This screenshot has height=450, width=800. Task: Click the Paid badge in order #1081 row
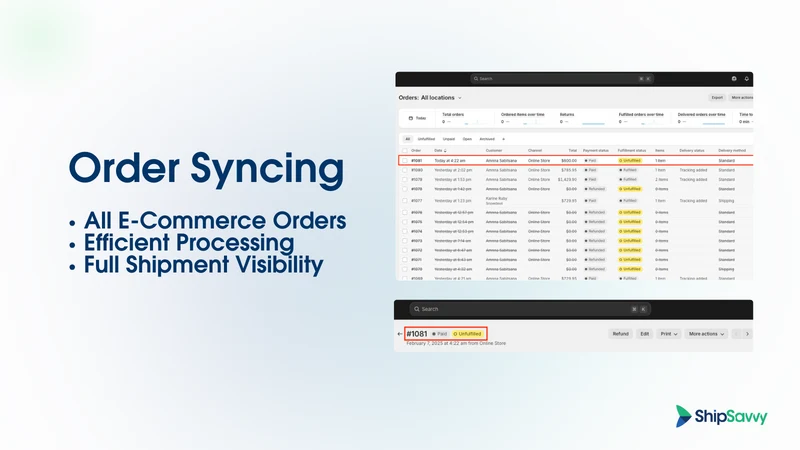tap(590, 160)
